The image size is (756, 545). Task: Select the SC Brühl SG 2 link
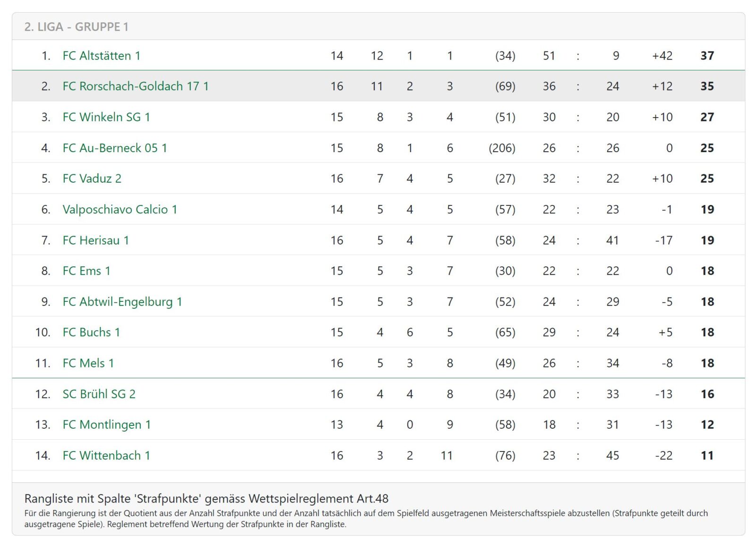(x=99, y=394)
